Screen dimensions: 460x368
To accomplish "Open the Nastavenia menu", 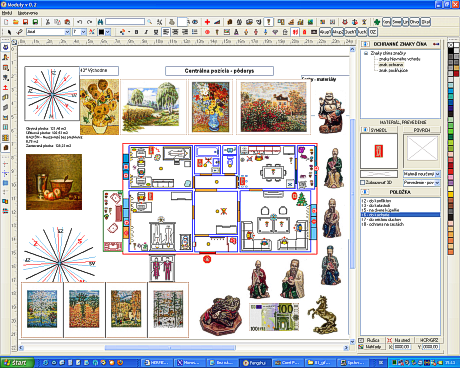I will tap(28, 13).
